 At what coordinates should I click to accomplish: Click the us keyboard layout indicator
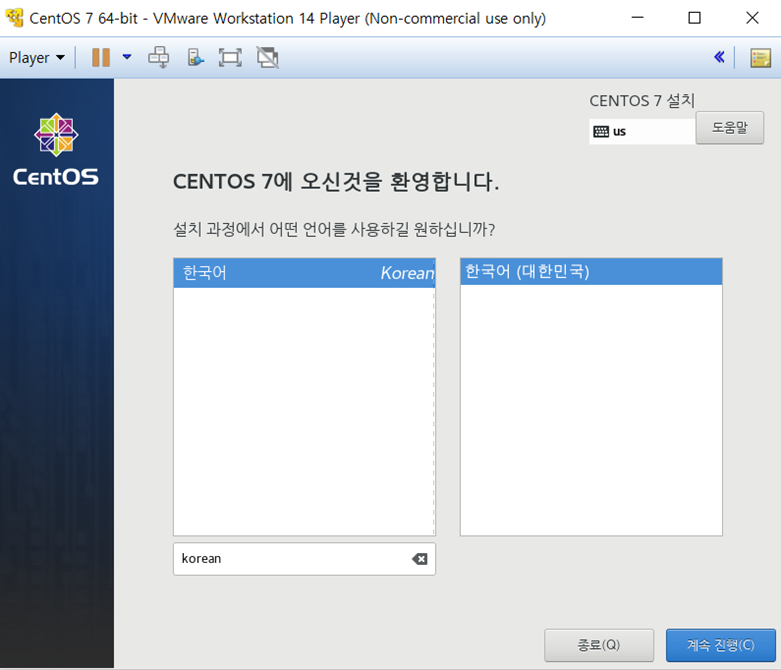tap(642, 132)
